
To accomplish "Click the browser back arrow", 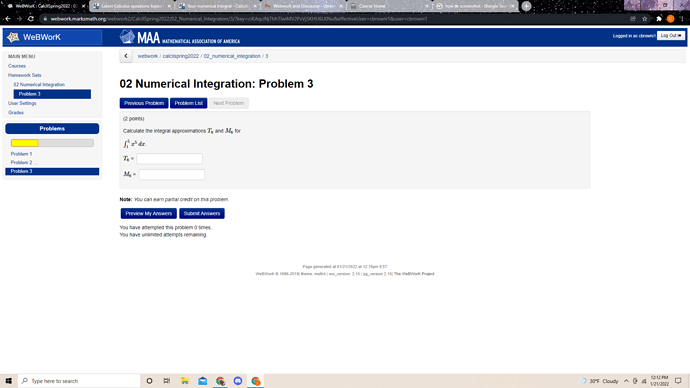I will click(8, 18).
